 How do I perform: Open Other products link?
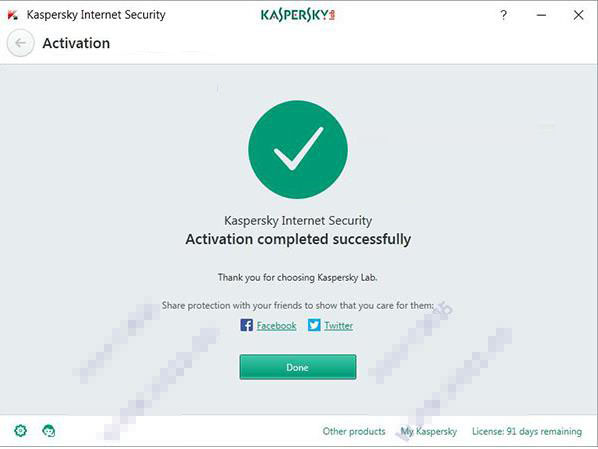pyautogui.click(x=354, y=431)
